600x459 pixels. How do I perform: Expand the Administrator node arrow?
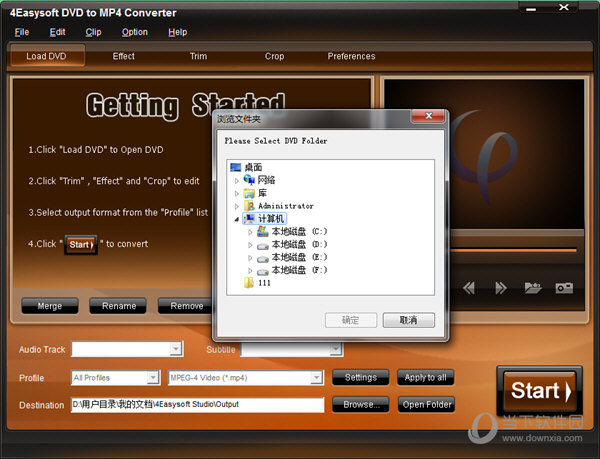pos(237,206)
